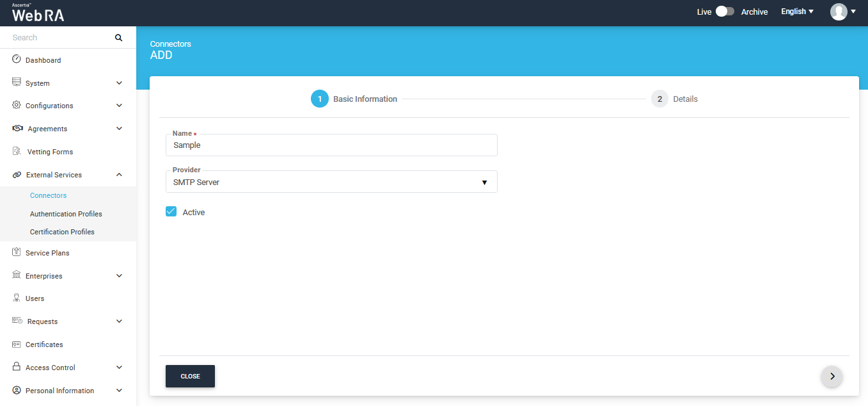The width and height of the screenshot is (868, 406).
Task: Expand the Access Control section
Action: 119,368
